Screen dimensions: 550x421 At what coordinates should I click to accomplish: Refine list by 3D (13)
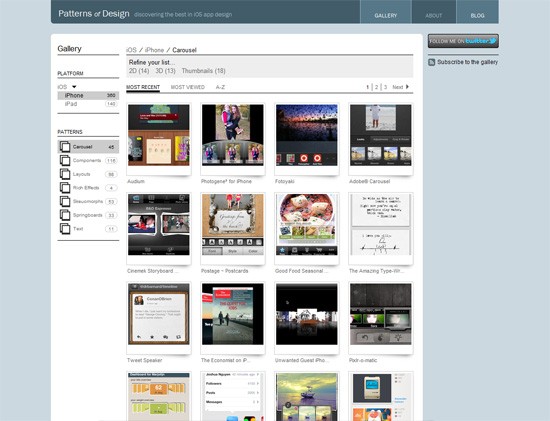[x=165, y=71]
